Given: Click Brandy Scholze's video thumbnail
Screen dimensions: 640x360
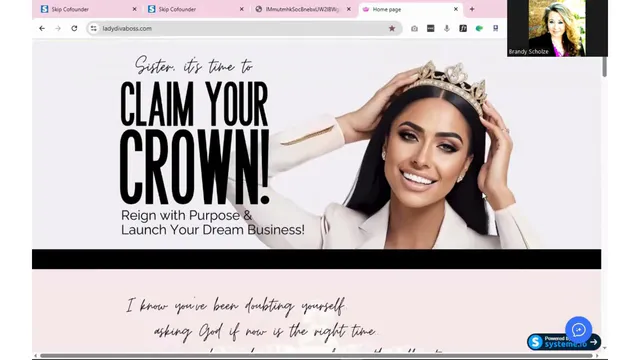Looking at the screenshot, I should 557,28.
